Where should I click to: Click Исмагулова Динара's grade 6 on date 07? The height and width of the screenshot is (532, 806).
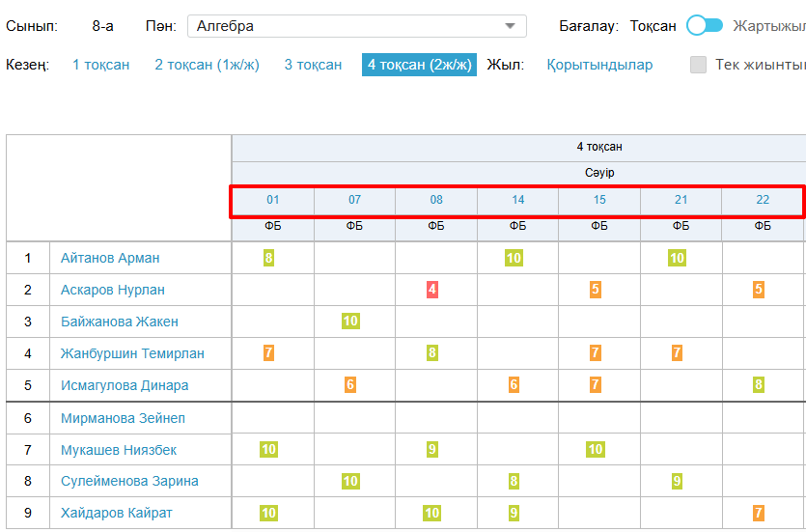pyautogui.click(x=350, y=385)
